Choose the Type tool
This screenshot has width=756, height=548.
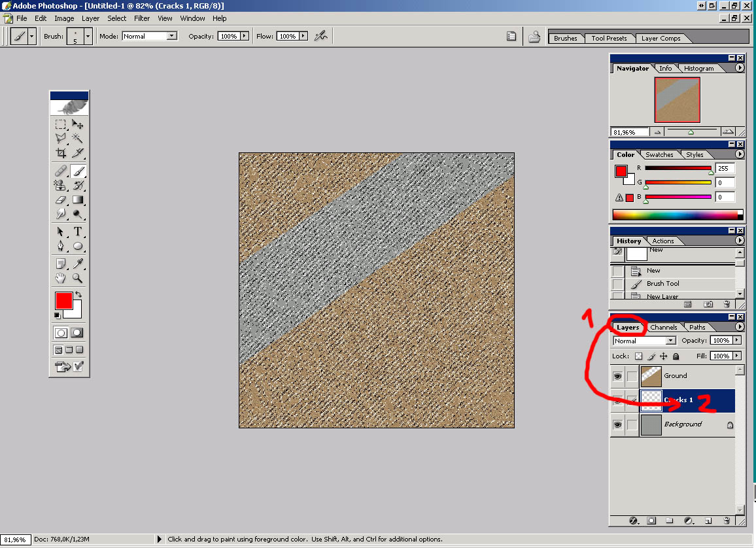(78, 231)
